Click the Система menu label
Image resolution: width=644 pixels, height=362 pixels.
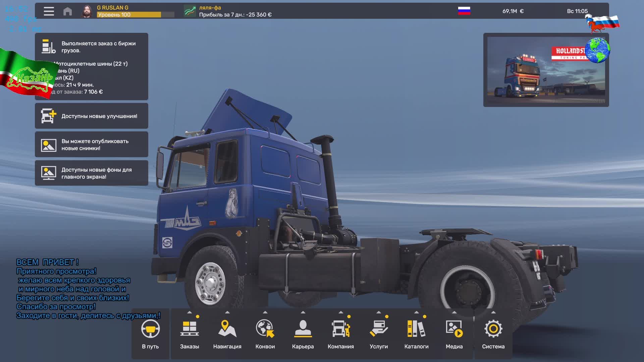point(493,347)
